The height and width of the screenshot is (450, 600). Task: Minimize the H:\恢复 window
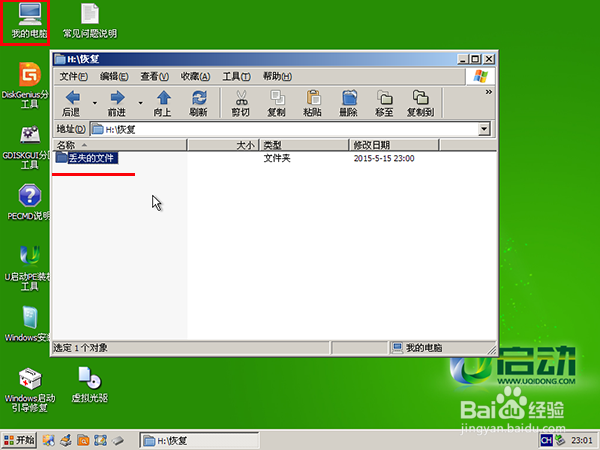click(463, 59)
